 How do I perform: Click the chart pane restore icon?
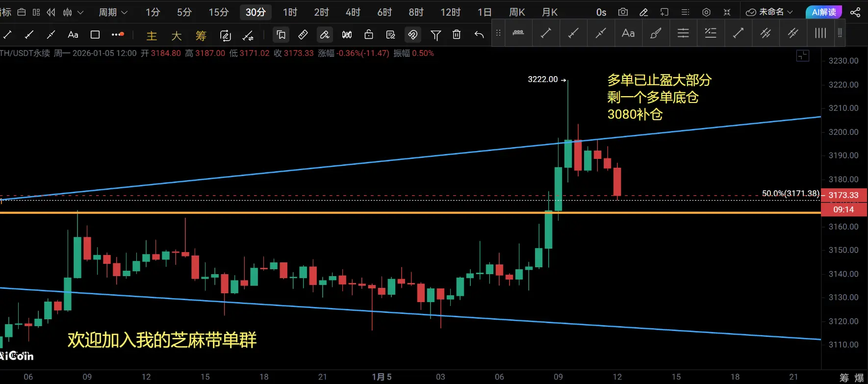(x=803, y=56)
